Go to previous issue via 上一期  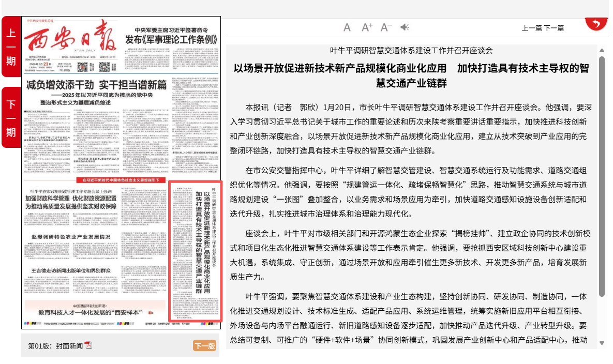[x=11, y=47]
